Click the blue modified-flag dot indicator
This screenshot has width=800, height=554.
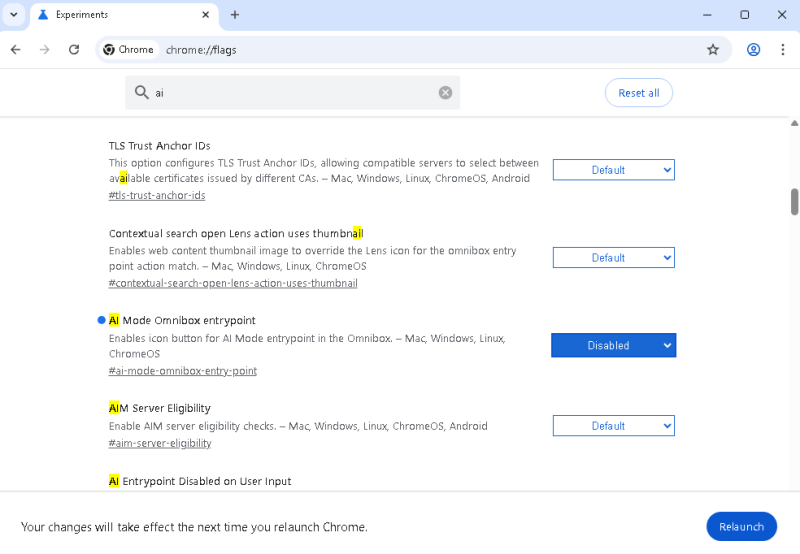point(101,320)
